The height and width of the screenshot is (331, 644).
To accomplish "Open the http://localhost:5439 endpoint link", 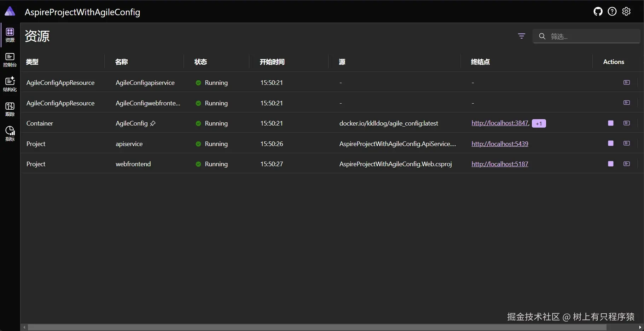I will [500, 144].
